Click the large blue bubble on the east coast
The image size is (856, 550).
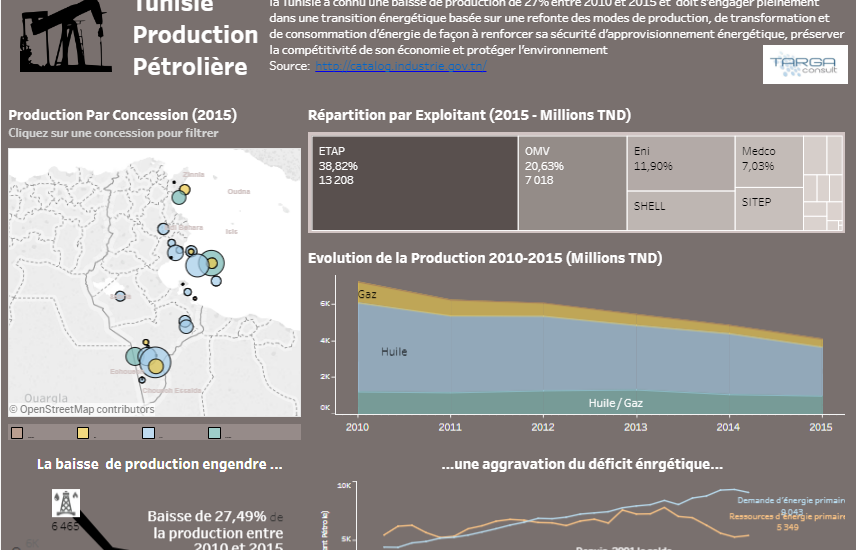(197, 265)
